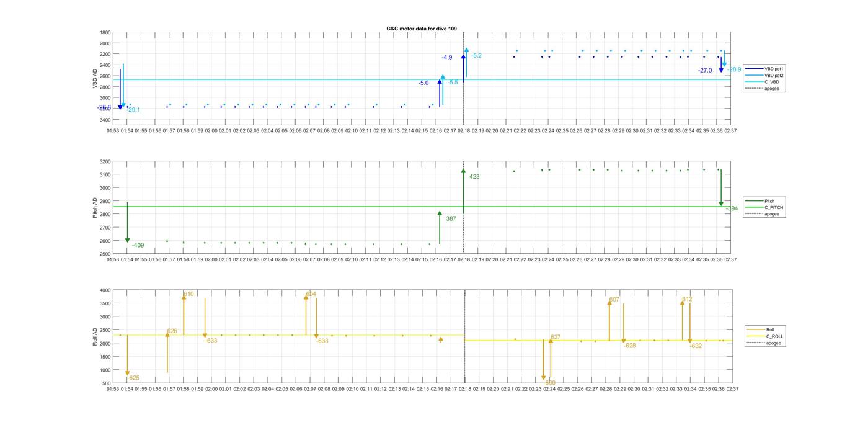Click the dark blue VBD pot1 arrow labeled -4.9
Screen dimensions: 868x430
pyautogui.click(x=463, y=67)
